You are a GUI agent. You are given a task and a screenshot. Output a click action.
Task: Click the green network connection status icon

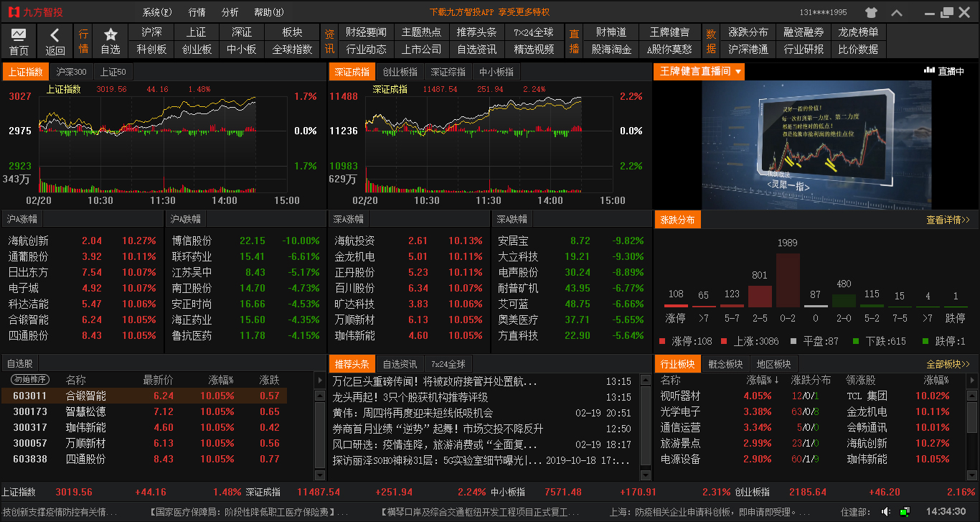click(x=905, y=511)
